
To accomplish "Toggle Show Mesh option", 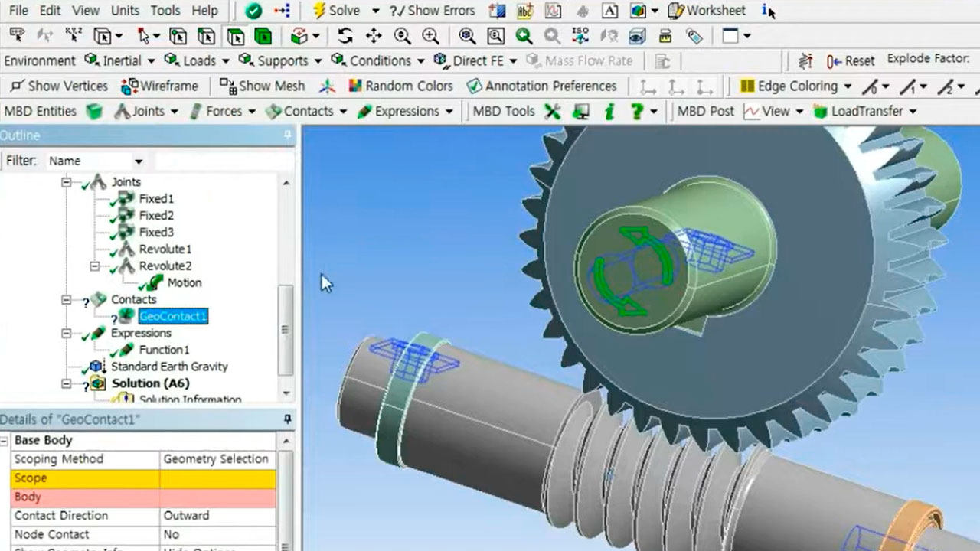I will (x=262, y=86).
